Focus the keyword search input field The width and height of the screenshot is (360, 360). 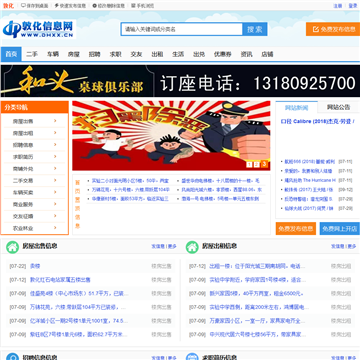tap(182, 29)
